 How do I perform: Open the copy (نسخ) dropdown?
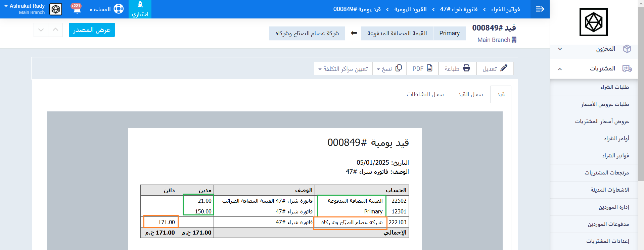click(389, 68)
